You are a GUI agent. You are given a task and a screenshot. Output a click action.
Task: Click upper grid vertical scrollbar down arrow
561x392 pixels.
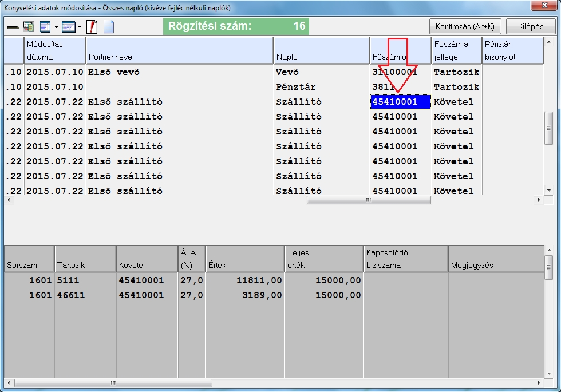click(548, 190)
